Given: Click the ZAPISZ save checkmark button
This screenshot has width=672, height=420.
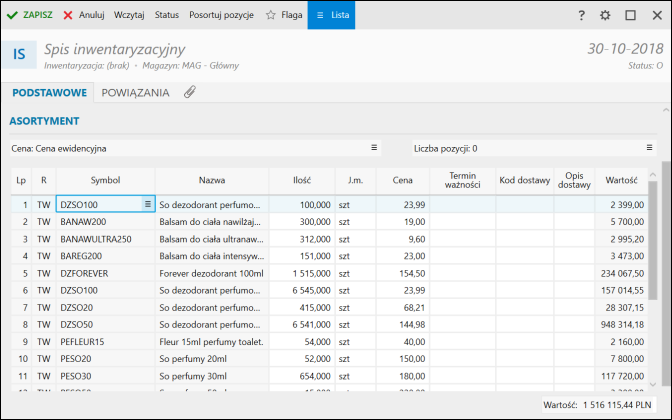Looking at the screenshot, I should (30, 15).
